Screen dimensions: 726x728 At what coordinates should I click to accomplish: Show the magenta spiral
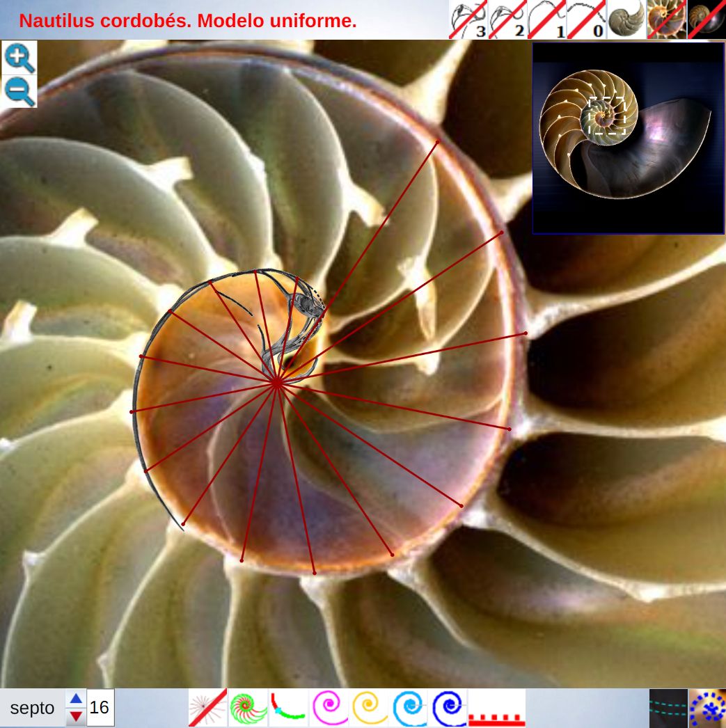pyautogui.click(x=329, y=708)
